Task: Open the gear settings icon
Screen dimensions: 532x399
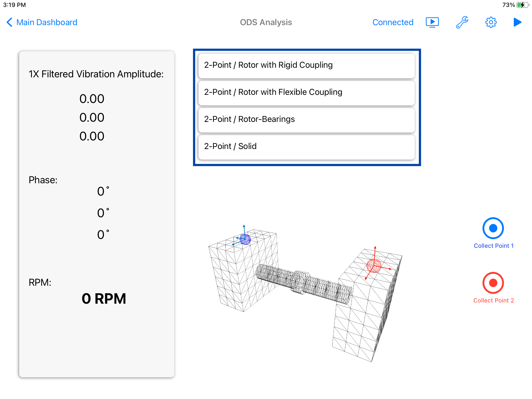Action: click(491, 22)
